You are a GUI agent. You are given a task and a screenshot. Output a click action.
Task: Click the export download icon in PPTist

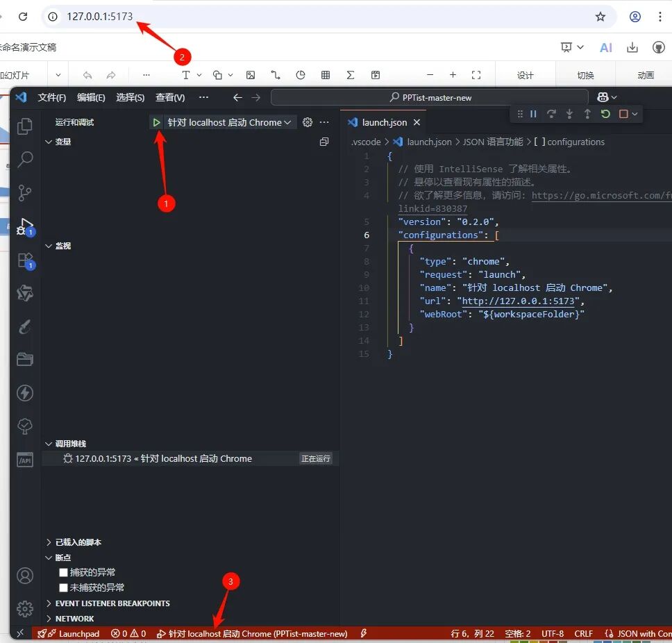632,47
